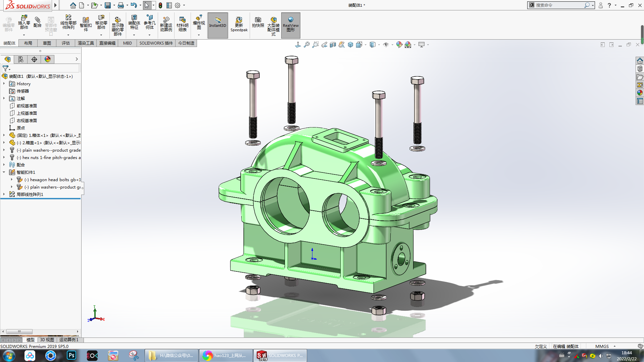The height and width of the screenshot is (362, 644).
Task: Click the 运动算例 1 bottom tab
Action: pyautogui.click(x=69, y=340)
